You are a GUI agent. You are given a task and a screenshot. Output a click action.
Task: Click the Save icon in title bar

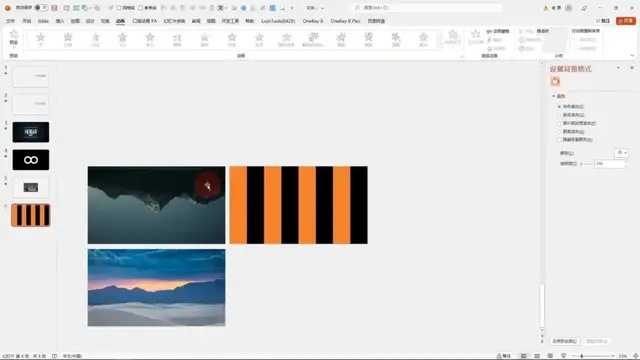point(54,8)
